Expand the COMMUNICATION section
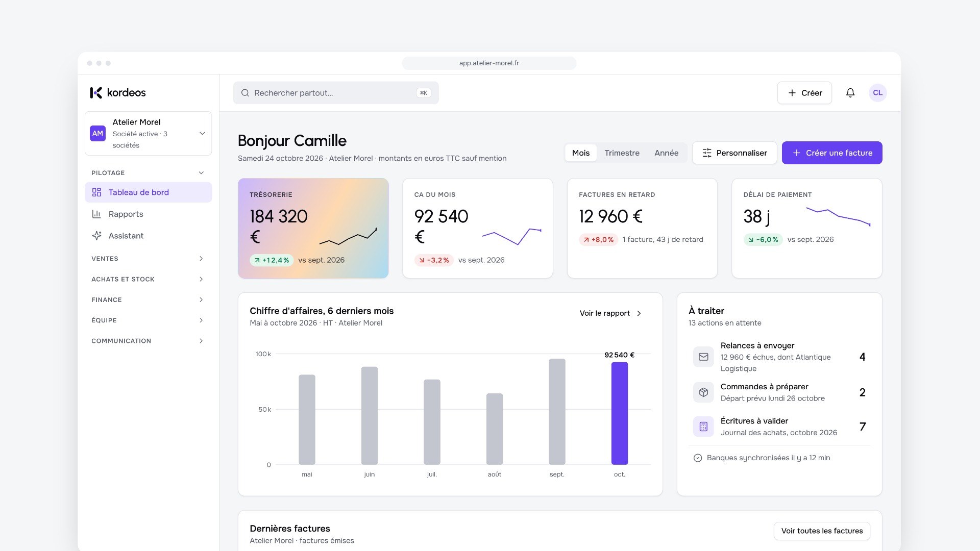The width and height of the screenshot is (980, 551). (148, 341)
